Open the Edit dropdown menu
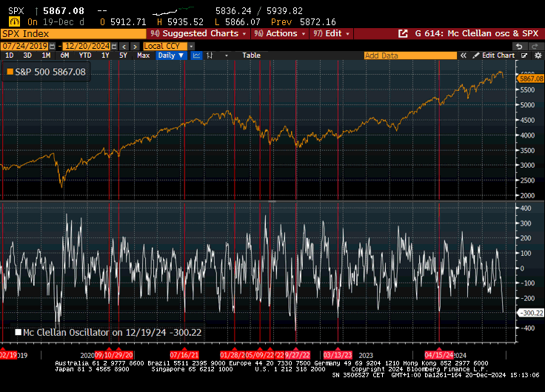 coord(331,34)
